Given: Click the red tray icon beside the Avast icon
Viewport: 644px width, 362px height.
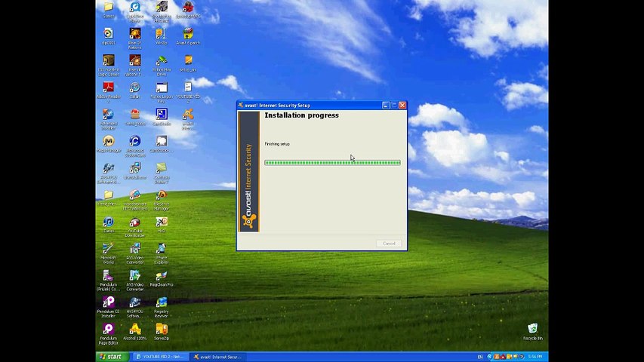Looking at the screenshot, I should click(x=502, y=357).
